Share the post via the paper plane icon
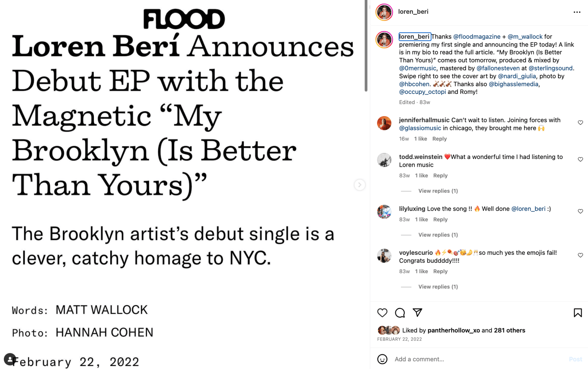Image resolution: width=588 pixels, height=369 pixels. [417, 313]
